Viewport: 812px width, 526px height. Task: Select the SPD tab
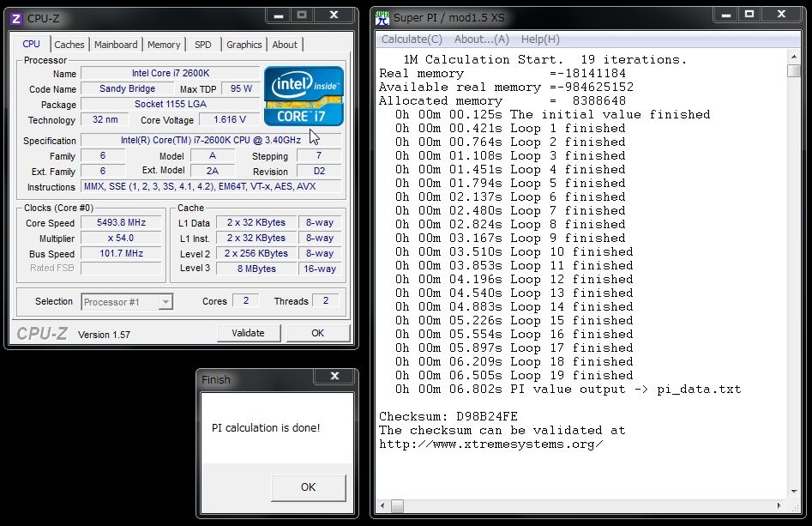click(203, 45)
